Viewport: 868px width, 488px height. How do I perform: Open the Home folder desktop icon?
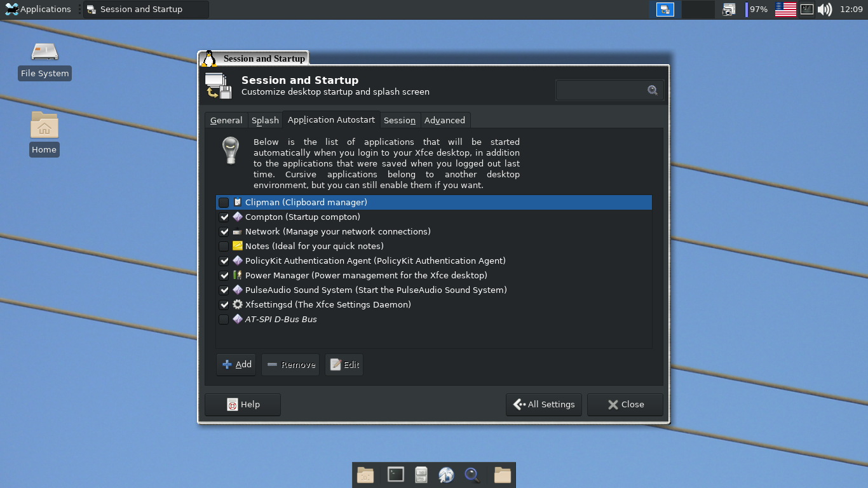(x=44, y=134)
